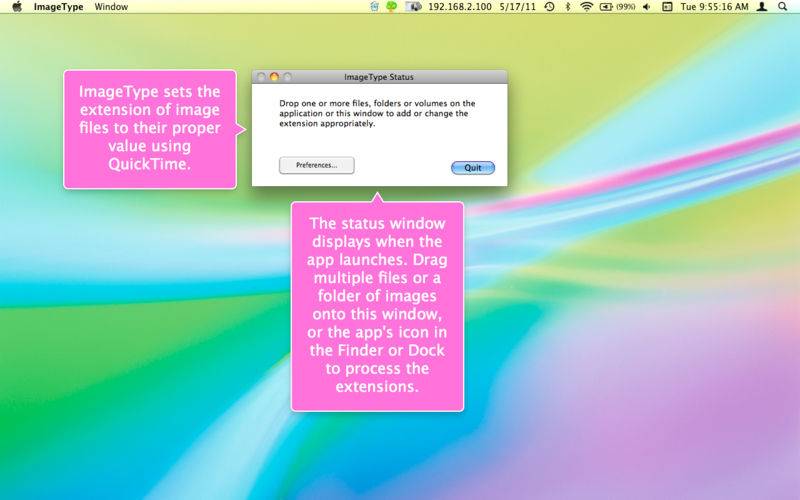
Task: Click the calendar icon in menu bar
Action: pos(667,7)
